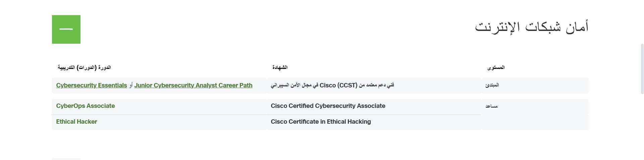This screenshot has width=644, height=160.
Task: Click the أمان شبكات الإنترنت section heading
Action: (x=532, y=27)
